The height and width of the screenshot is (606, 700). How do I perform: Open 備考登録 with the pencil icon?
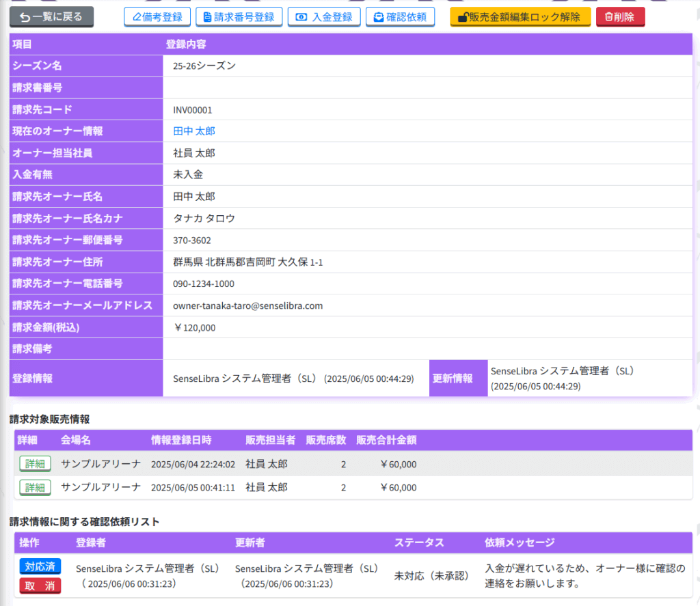point(157,17)
